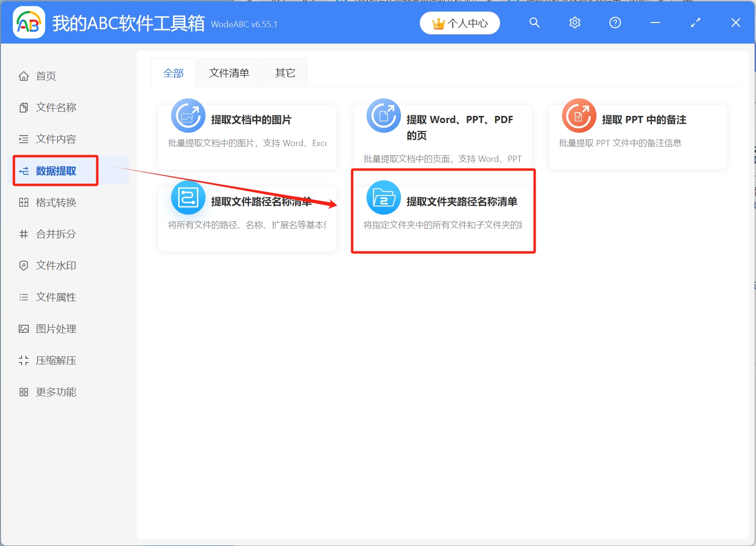Image resolution: width=756 pixels, height=546 pixels.
Task: Click the crown icon in 个人中心 button
Action: (x=438, y=23)
